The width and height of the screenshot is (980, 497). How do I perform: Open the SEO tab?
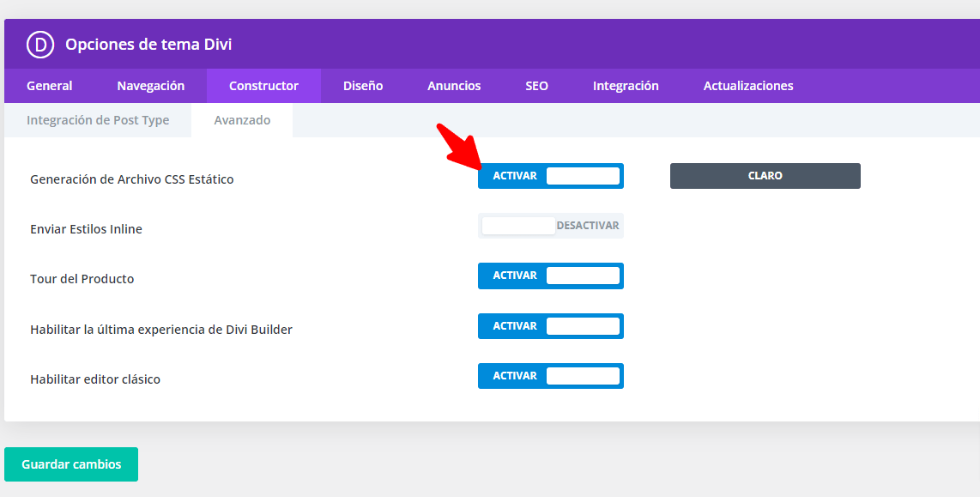[537, 86]
